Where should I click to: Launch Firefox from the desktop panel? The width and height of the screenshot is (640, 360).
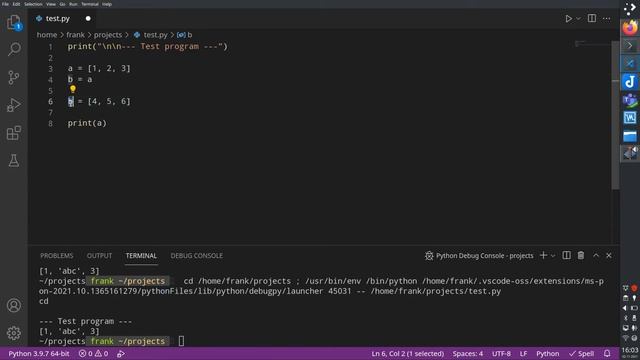point(630,28)
